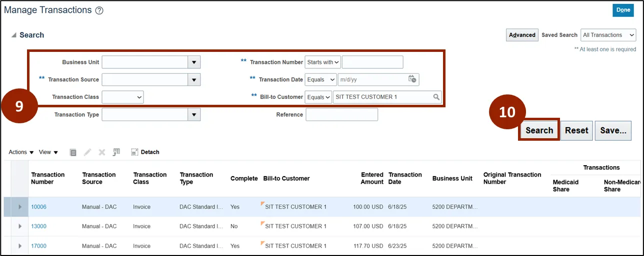This screenshot has height=256, width=644.
Task: Click the export to spreadsheet icon
Action: [x=116, y=152]
